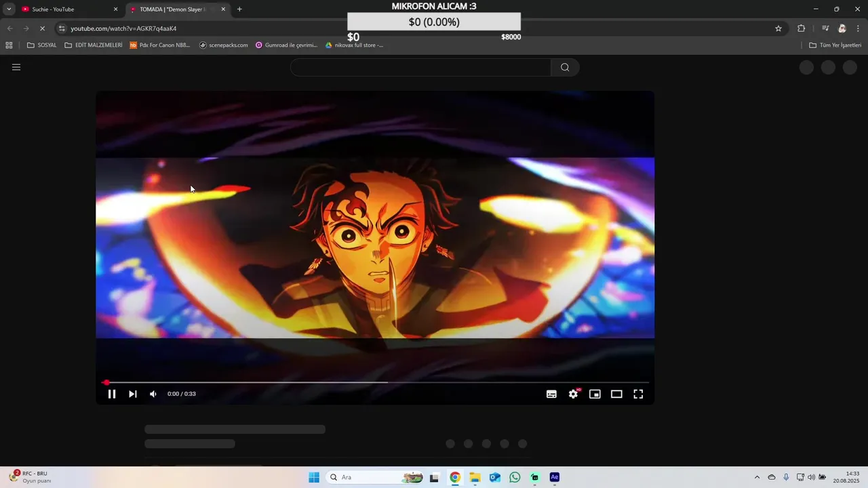Viewport: 868px width, 488px height.
Task: Enable miniplayer mode
Action: [595, 394]
